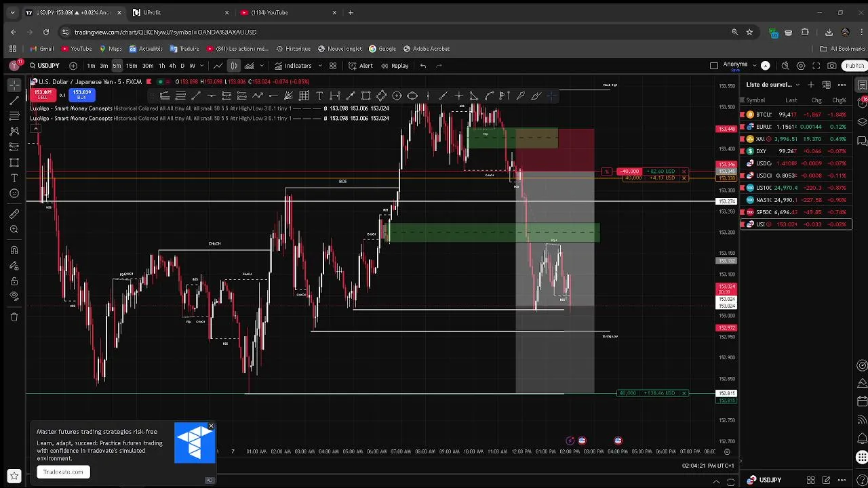Switch to the 1h timeframe
The height and width of the screenshot is (488, 868).
tap(161, 66)
